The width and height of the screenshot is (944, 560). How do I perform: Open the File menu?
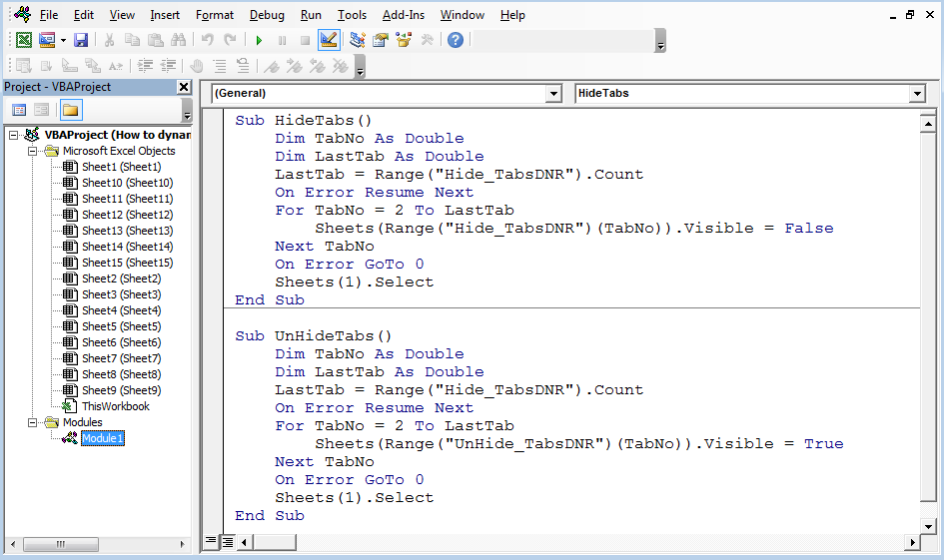click(49, 15)
